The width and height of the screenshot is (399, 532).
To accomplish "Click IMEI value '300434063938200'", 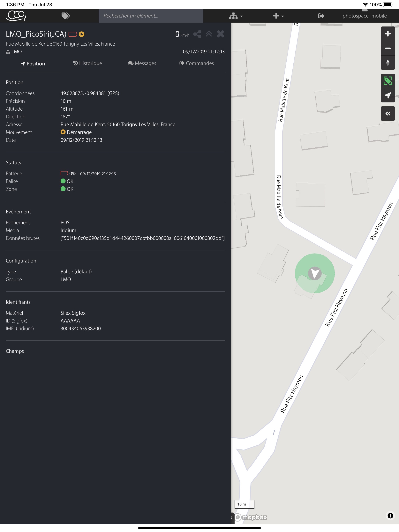I will point(81,329).
